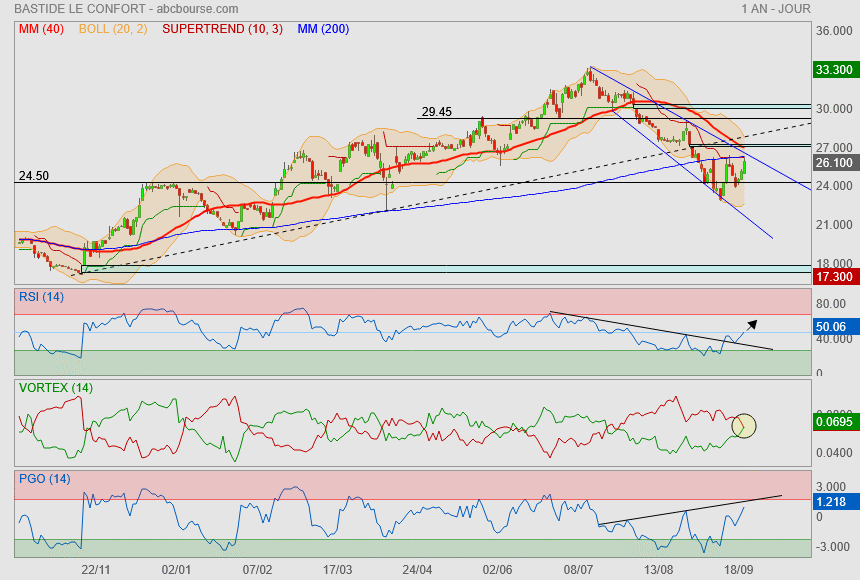Expand the VORTEX (14) indicator label
Screen dimensions: 860x580
(x=55, y=387)
